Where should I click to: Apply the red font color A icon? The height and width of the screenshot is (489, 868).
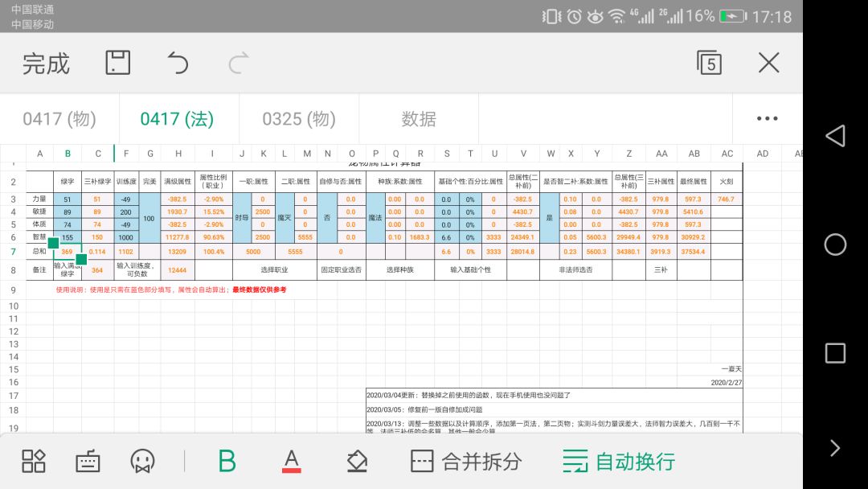tap(291, 461)
